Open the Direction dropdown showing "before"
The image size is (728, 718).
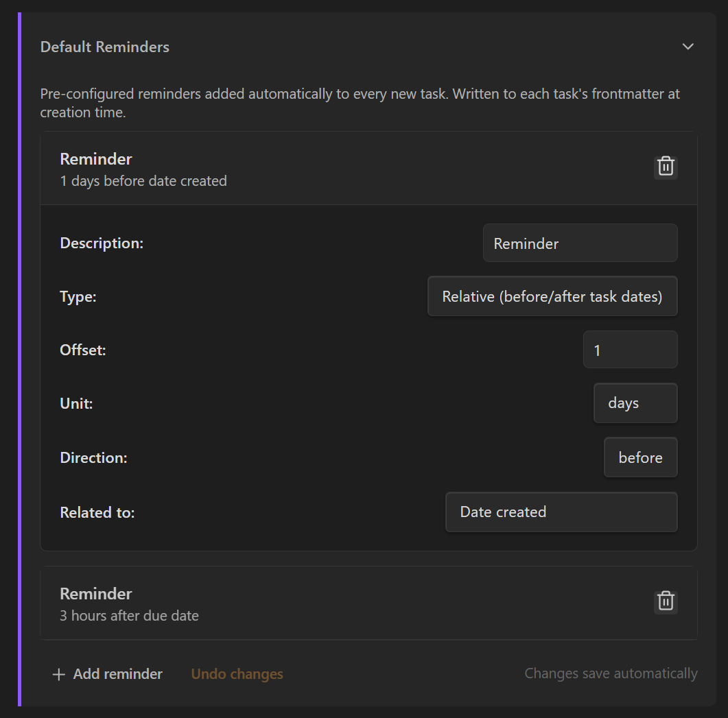click(640, 457)
